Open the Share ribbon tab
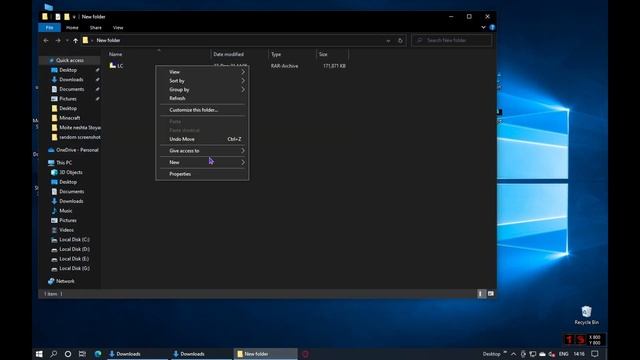 (x=96, y=27)
